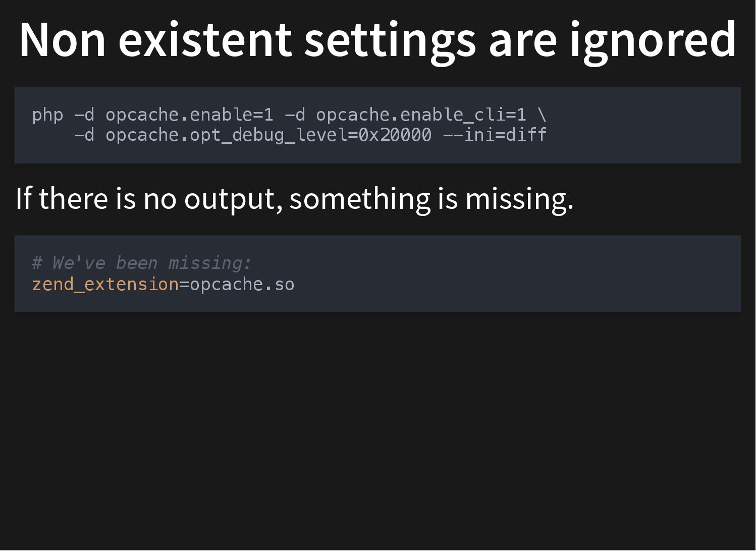
Task: Click the empty dark slide area below code
Action: [x=377, y=429]
